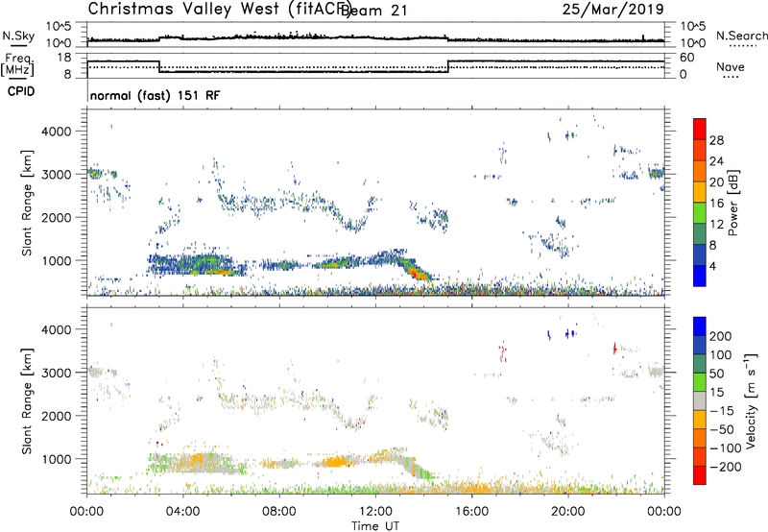Click the 'Power [dB]' colorbar label
The height and width of the screenshot is (532, 768).
click(732, 203)
